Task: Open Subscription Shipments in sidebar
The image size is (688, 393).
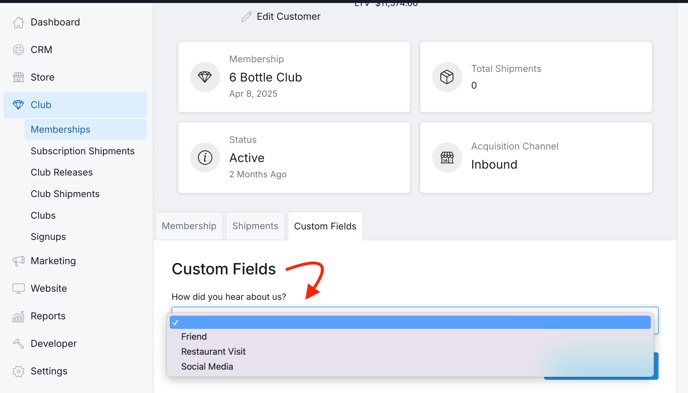Action: tap(82, 151)
